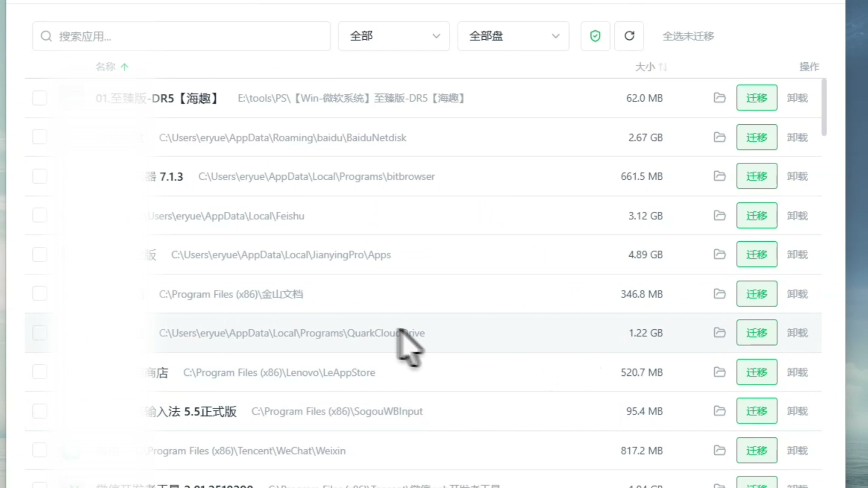The height and width of the screenshot is (488, 868).
Task: Open folder icon for bitbrowser row
Action: coord(719,176)
